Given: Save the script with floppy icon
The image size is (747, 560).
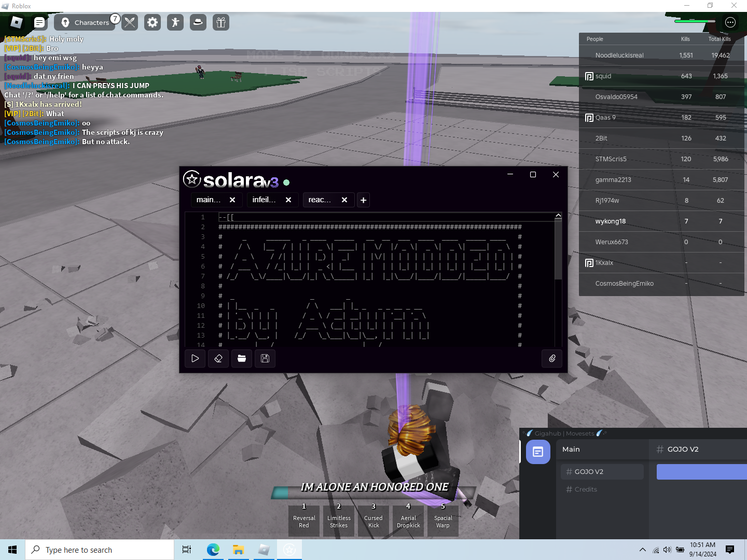Looking at the screenshot, I should [265, 358].
